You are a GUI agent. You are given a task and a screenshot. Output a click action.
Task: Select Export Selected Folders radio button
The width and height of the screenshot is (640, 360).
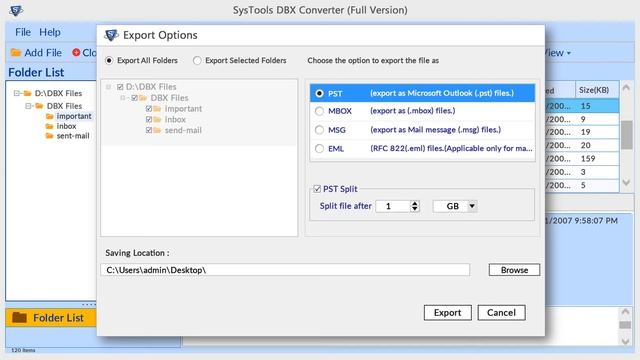197,60
